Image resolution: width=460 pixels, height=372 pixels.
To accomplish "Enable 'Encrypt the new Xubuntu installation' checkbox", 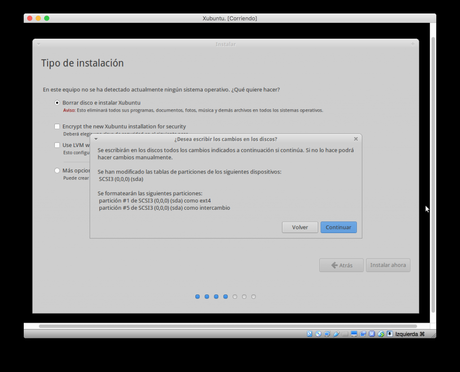I will pos(57,126).
